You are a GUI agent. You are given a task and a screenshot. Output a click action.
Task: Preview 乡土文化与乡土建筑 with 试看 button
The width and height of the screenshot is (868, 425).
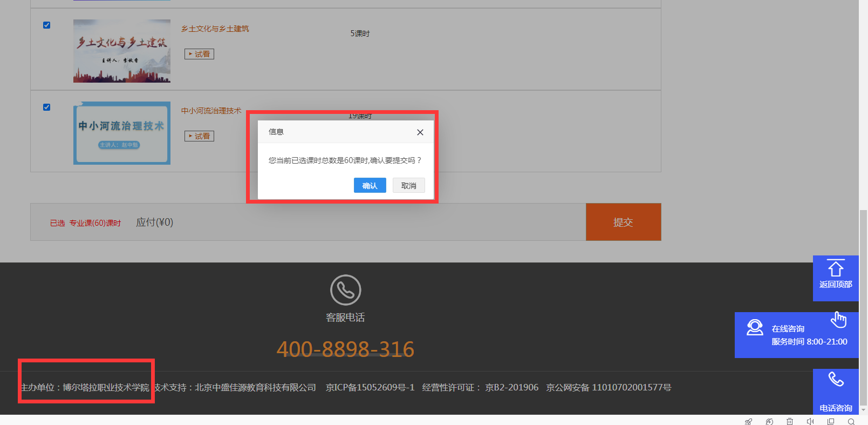click(199, 54)
